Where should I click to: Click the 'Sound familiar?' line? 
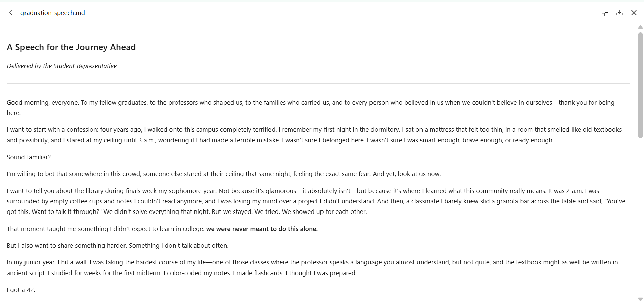(x=29, y=157)
